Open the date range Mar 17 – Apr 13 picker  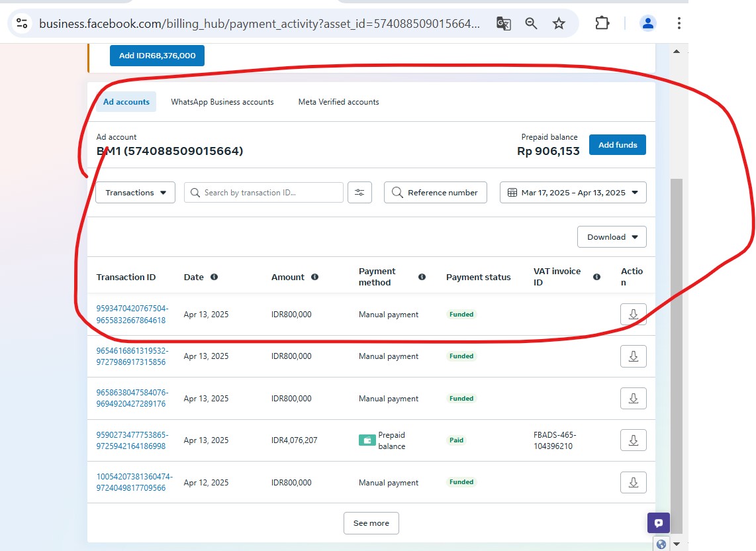(x=573, y=193)
